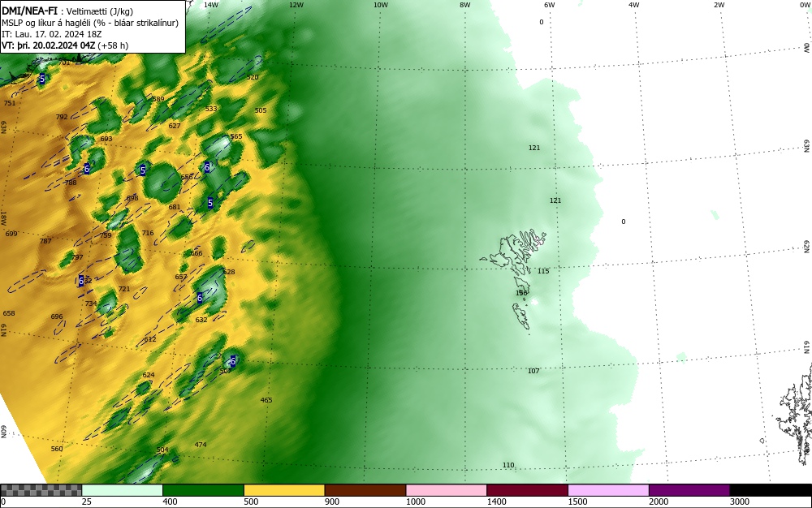Image resolution: width=812 pixels, height=508 pixels.
Task: Select the light pink 1000–1400 legend swatch
Action: click(447, 490)
